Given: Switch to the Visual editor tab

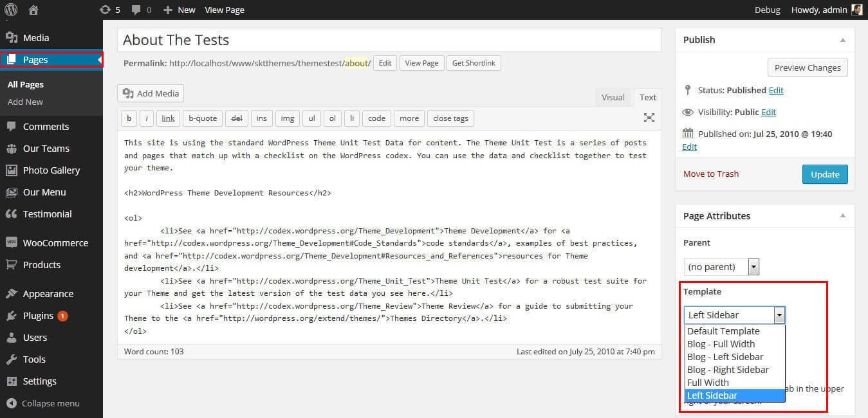Looking at the screenshot, I should coord(613,97).
